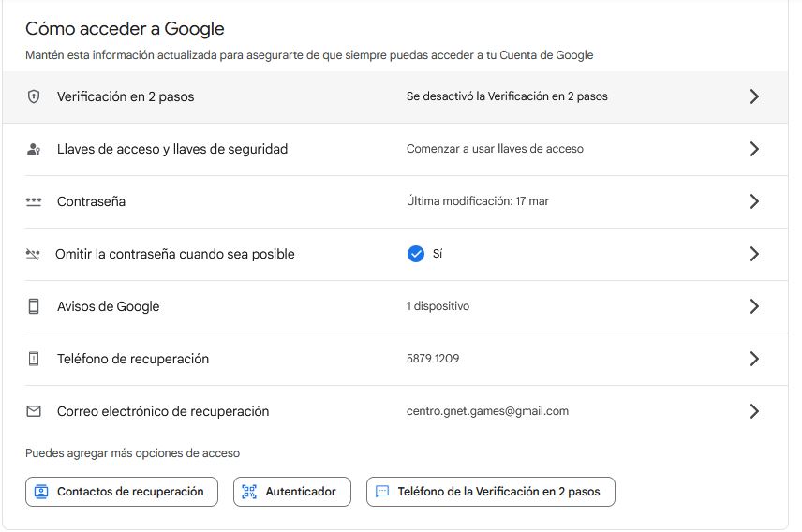Image resolution: width=802 pixels, height=532 pixels.
Task: Click the recovery email centro.gnet.games@gmail.com
Action: click(487, 411)
